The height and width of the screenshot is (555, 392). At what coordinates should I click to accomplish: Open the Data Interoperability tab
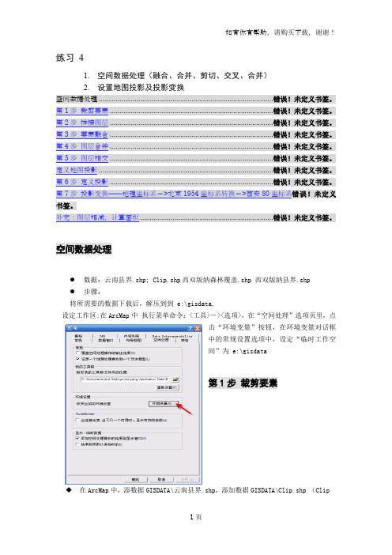point(172,336)
